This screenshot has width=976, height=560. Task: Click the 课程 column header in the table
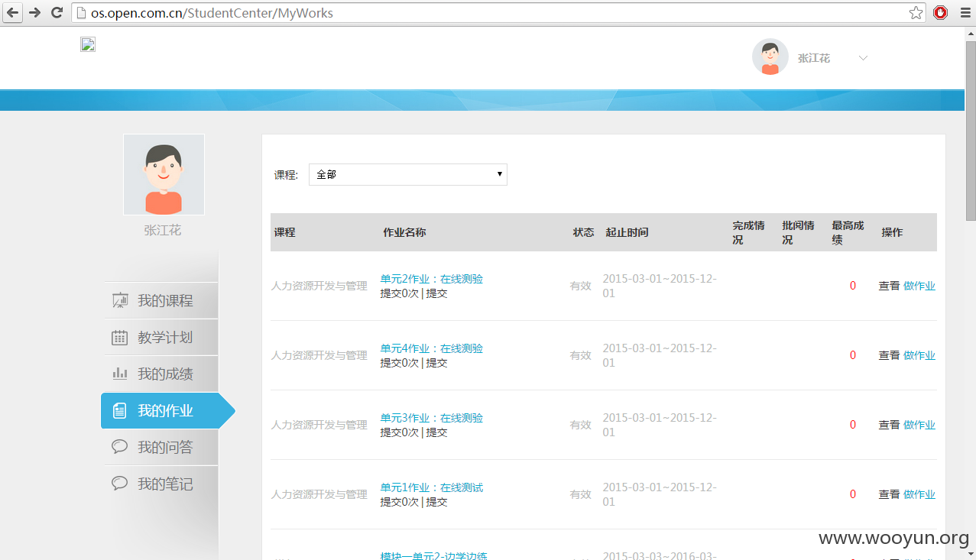[x=284, y=232]
